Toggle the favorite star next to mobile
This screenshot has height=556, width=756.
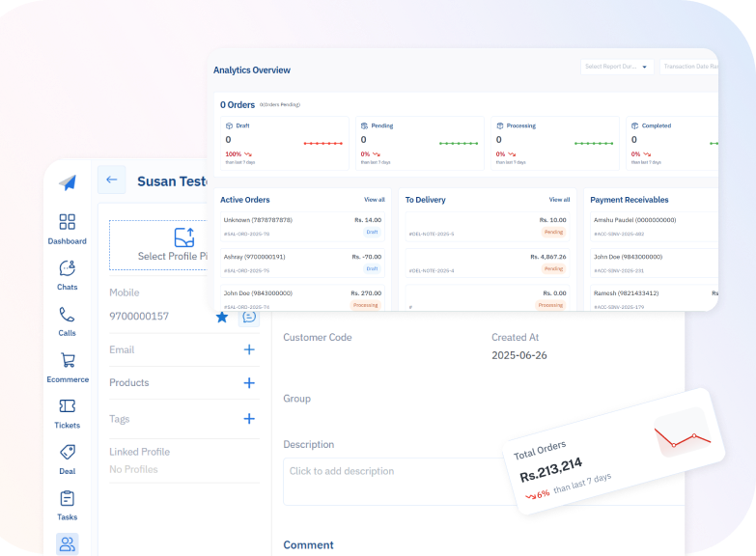pyautogui.click(x=222, y=317)
